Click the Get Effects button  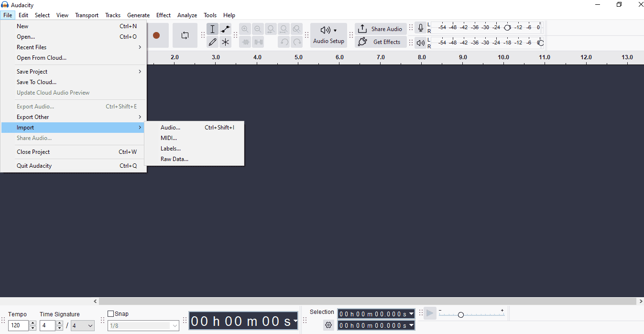(381, 42)
